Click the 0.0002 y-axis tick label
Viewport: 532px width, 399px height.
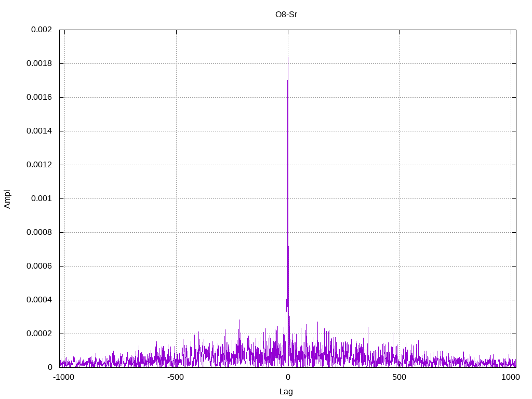point(39,334)
